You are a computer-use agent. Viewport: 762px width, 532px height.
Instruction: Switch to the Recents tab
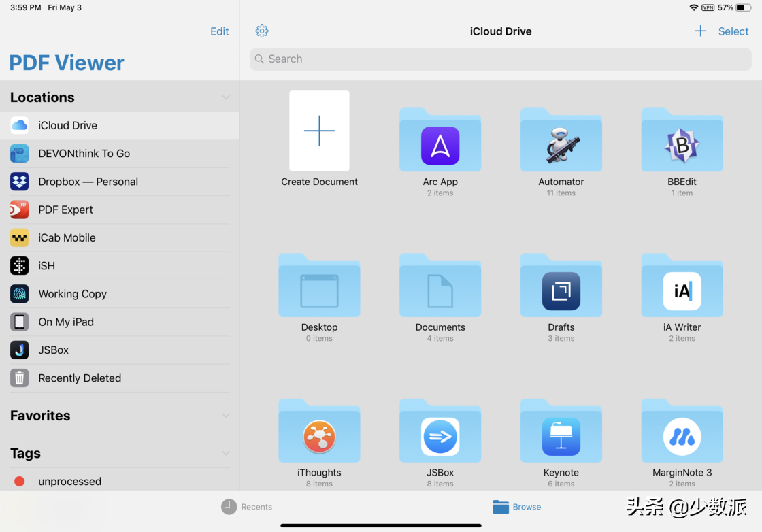pos(247,507)
